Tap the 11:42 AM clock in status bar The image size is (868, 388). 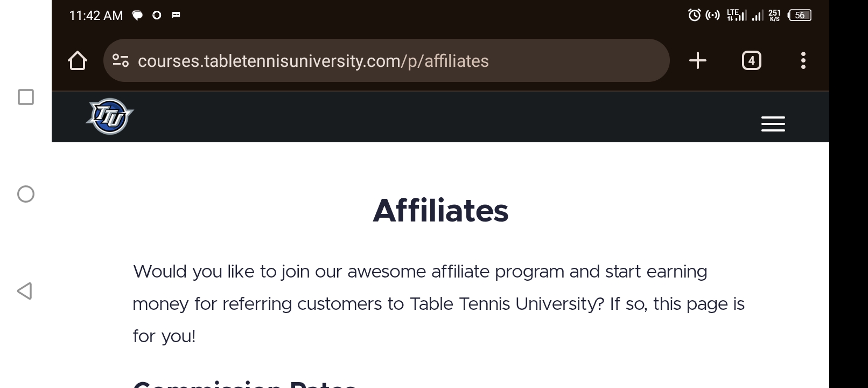coord(96,16)
